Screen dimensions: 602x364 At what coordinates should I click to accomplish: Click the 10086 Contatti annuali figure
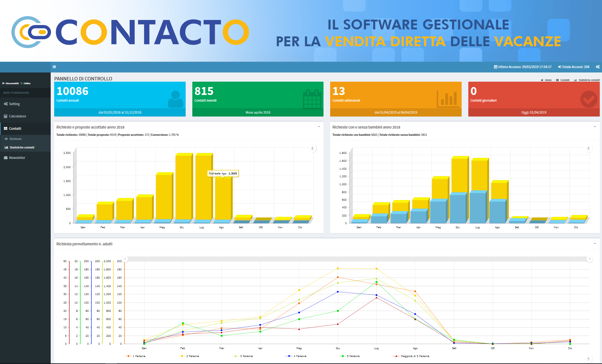point(73,91)
